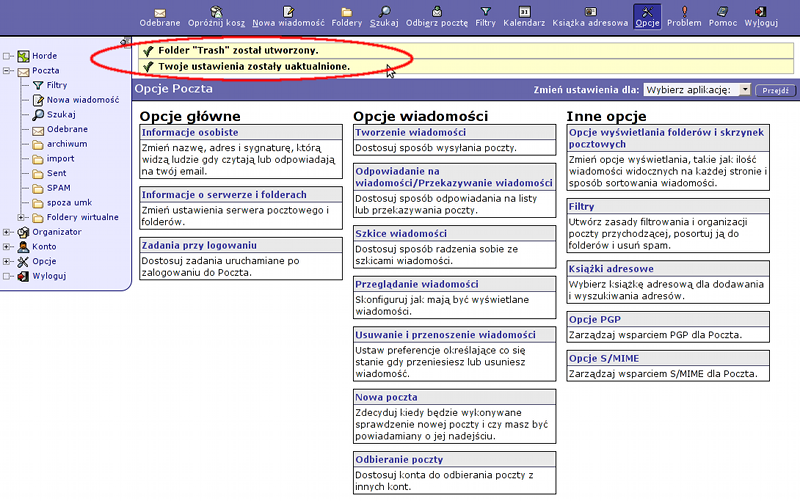Screen dimensions: 800x501
Task: Open Szkice wiadomości options
Action: click(401, 233)
